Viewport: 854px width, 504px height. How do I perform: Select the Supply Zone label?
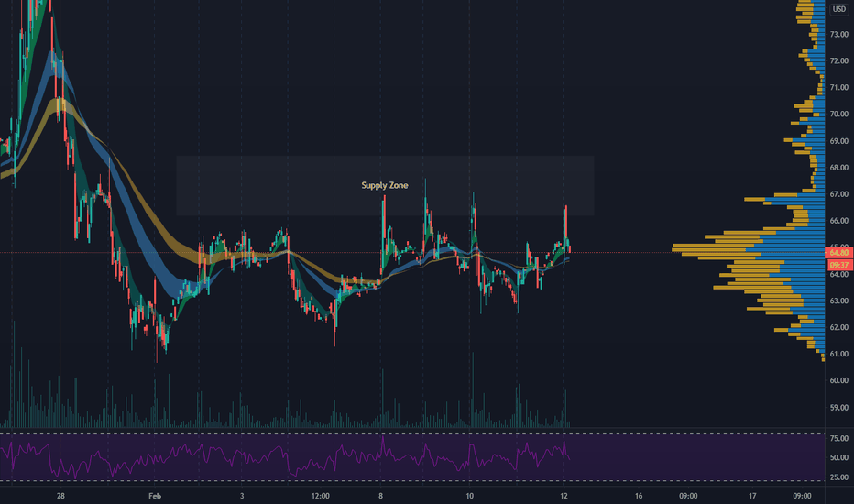click(x=385, y=185)
